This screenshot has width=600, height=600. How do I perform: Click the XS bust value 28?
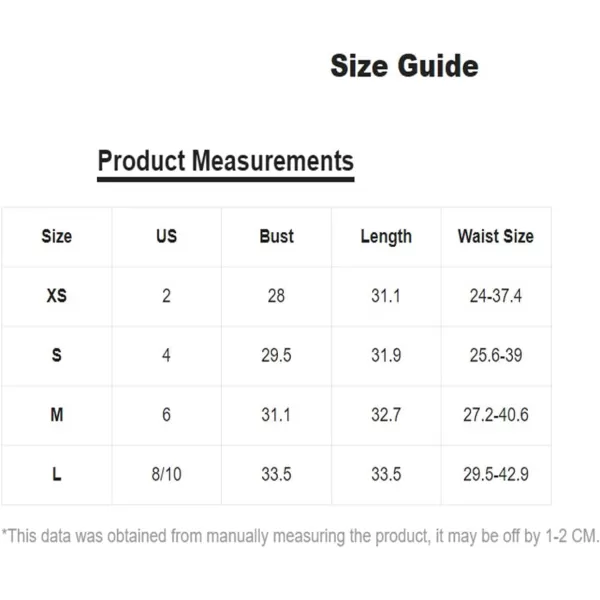click(276, 296)
